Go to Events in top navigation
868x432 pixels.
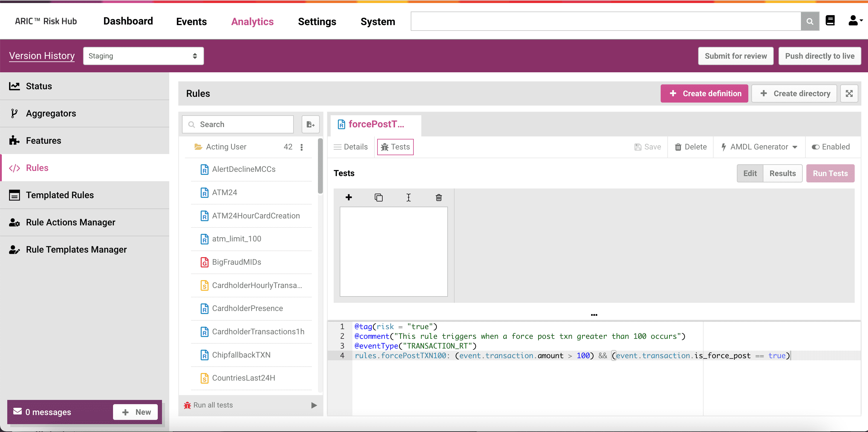point(191,21)
